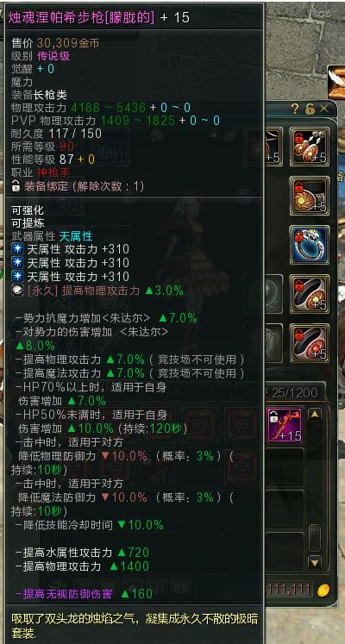Select the blue dragon ring slot
This screenshot has height=644, width=345.
tap(310, 244)
